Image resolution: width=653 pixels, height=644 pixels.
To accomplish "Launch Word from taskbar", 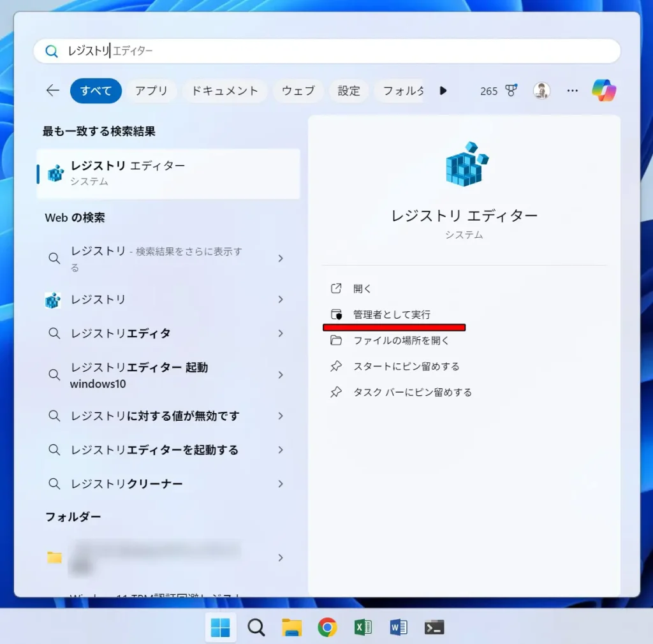I will (x=399, y=627).
